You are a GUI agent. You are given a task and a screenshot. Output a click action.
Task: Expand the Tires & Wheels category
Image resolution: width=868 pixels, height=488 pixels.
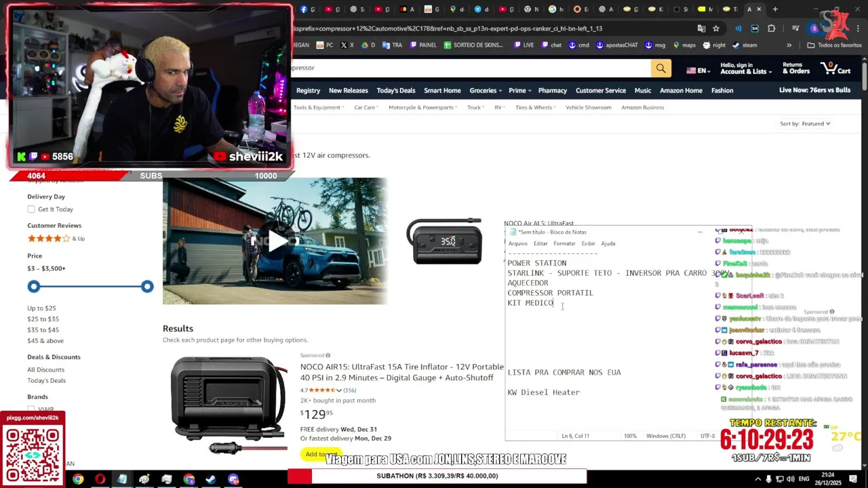(x=536, y=107)
